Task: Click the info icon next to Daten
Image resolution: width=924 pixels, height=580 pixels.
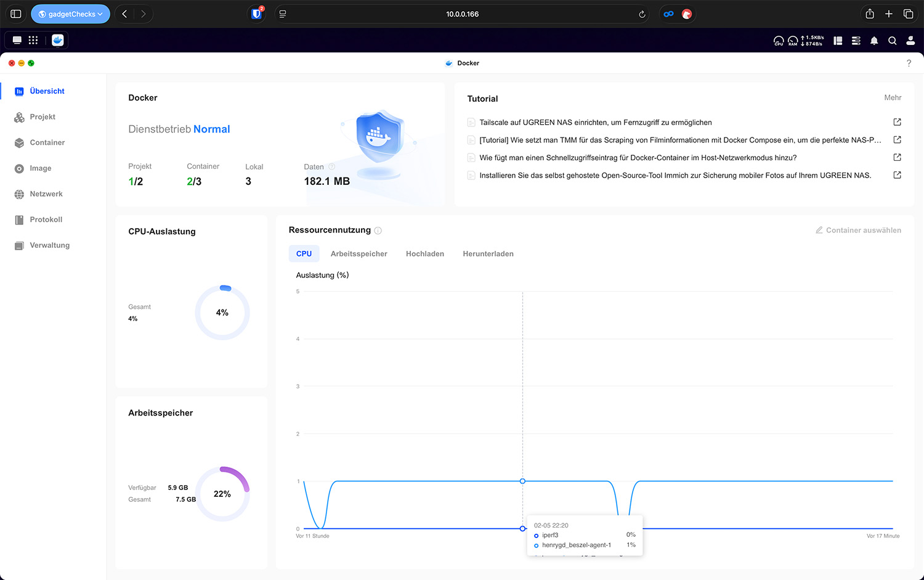Action: click(x=332, y=166)
